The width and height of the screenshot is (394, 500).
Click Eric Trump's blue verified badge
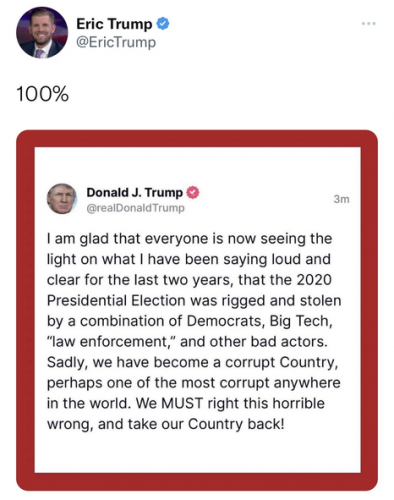(x=163, y=24)
